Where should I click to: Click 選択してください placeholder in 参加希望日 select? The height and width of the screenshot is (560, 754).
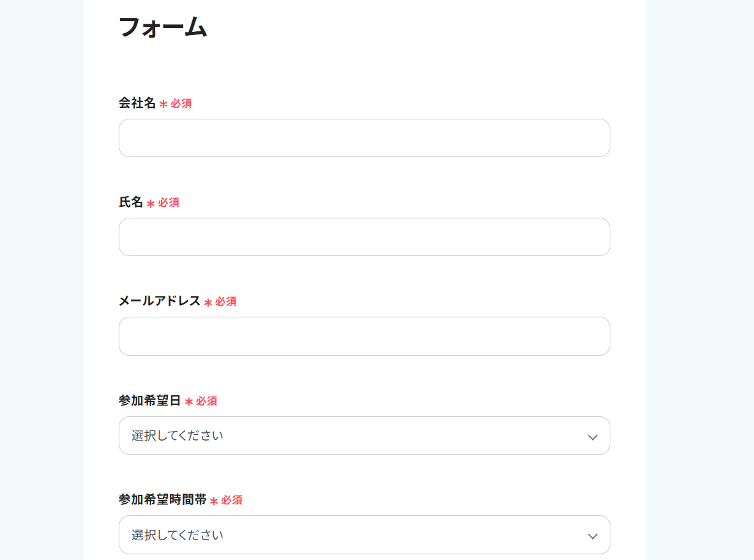point(177,435)
